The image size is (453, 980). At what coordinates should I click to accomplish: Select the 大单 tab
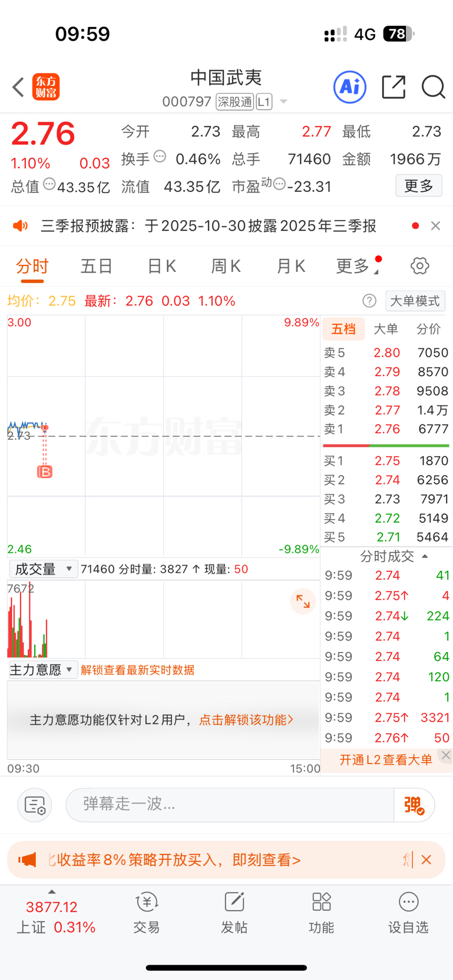click(x=386, y=329)
